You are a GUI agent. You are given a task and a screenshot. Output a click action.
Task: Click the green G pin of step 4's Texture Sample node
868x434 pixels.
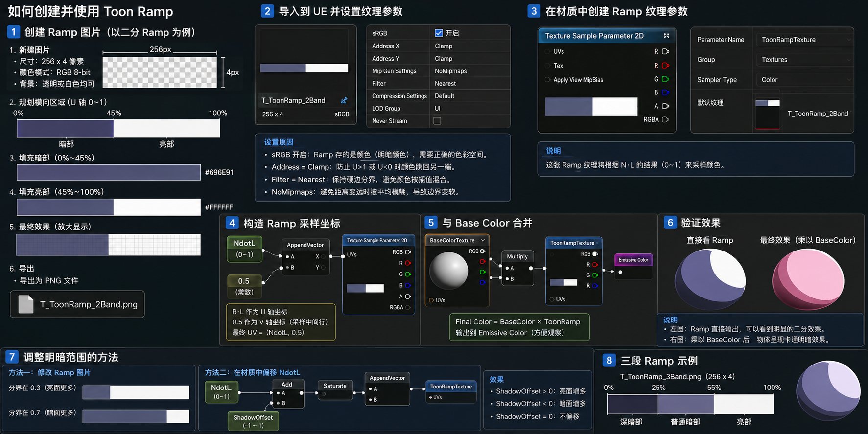pos(408,274)
